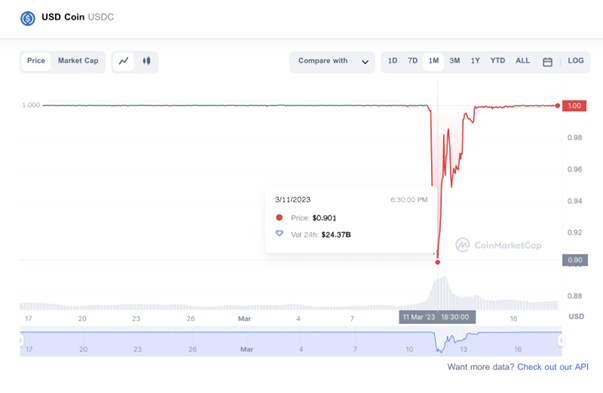This screenshot has width=603, height=393.
Task: Grab the left range selector handle
Action: coord(21,340)
